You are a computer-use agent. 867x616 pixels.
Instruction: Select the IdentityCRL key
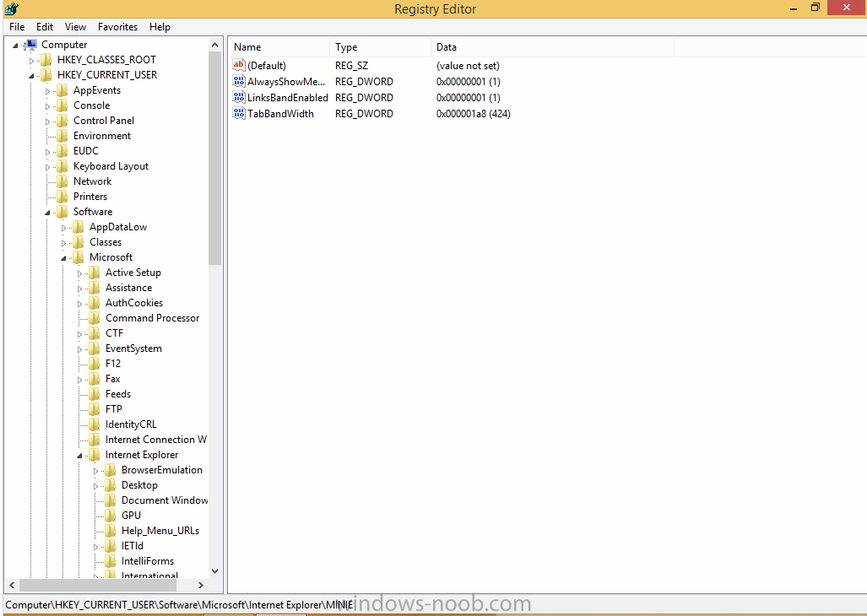(x=131, y=424)
